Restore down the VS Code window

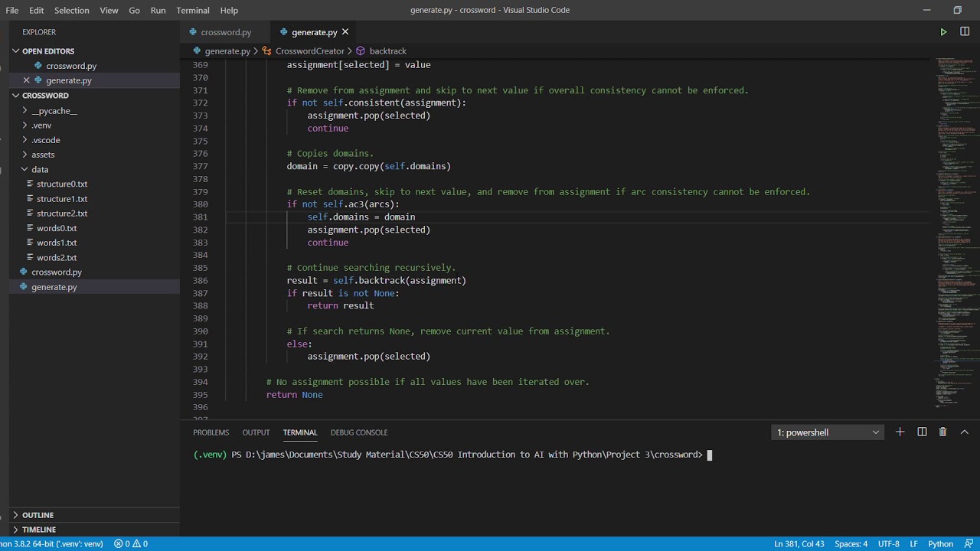(x=957, y=10)
